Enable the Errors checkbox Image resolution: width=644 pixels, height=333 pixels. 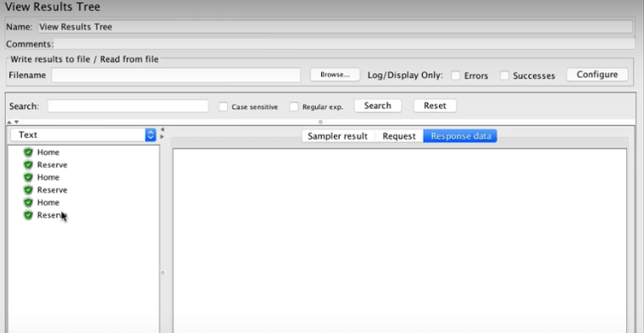[x=456, y=75]
